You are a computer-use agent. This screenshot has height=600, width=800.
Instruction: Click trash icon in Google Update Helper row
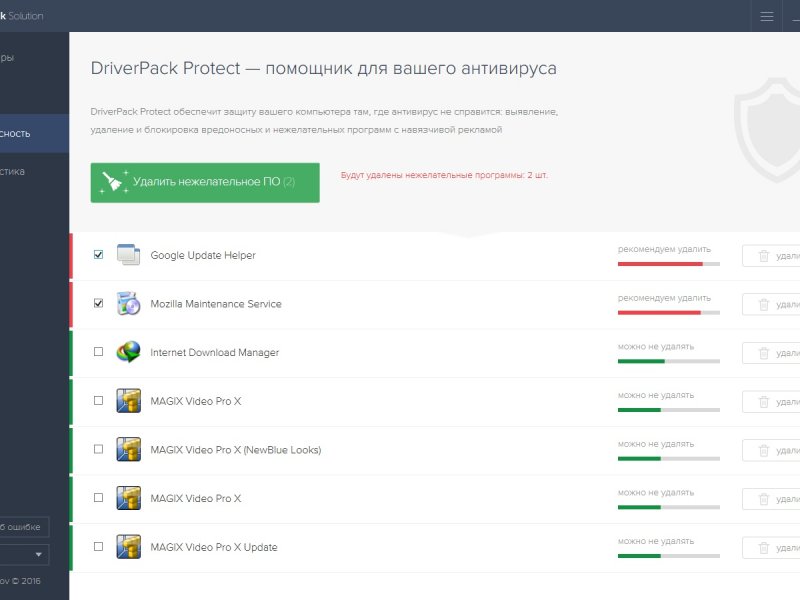click(763, 256)
